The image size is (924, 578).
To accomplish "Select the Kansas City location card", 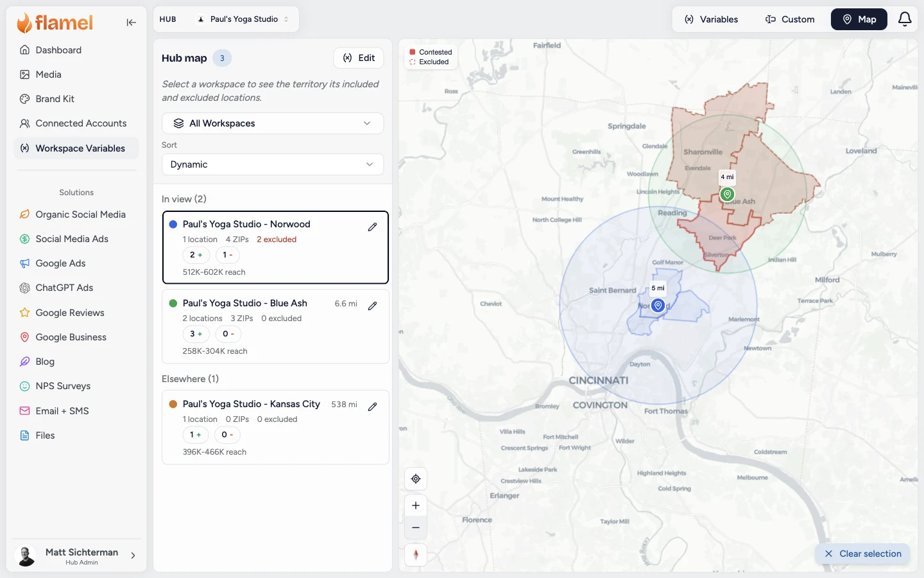I will [x=276, y=427].
